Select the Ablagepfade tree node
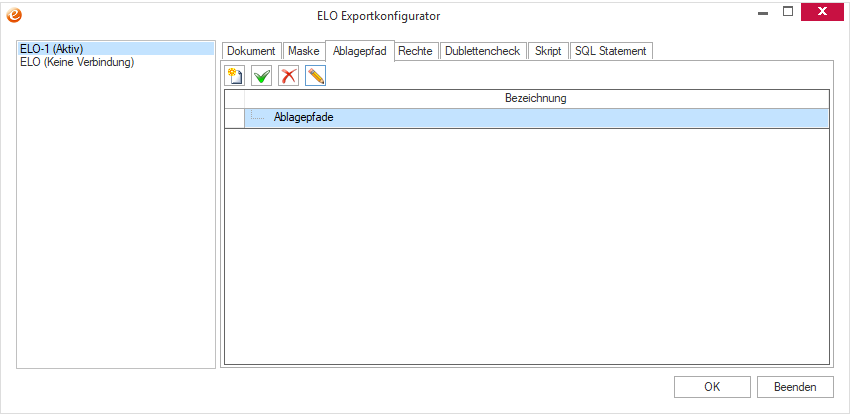850x414 pixels. pyautogui.click(x=303, y=117)
